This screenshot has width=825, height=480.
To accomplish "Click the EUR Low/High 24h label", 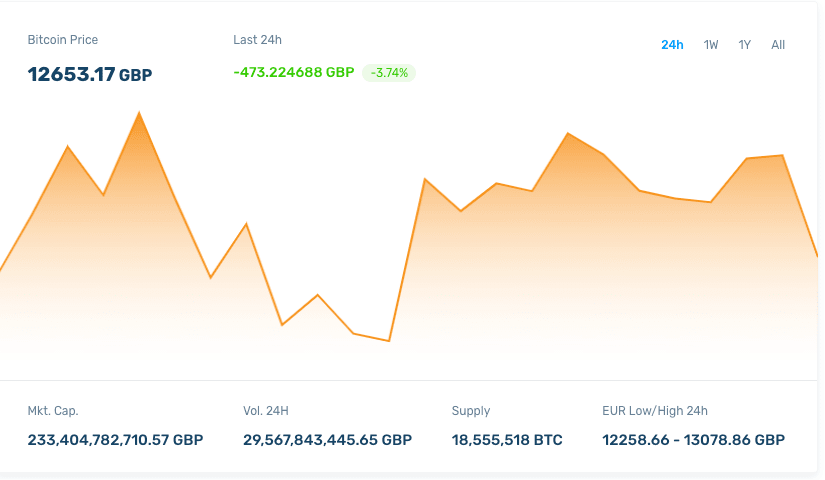I will (655, 411).
